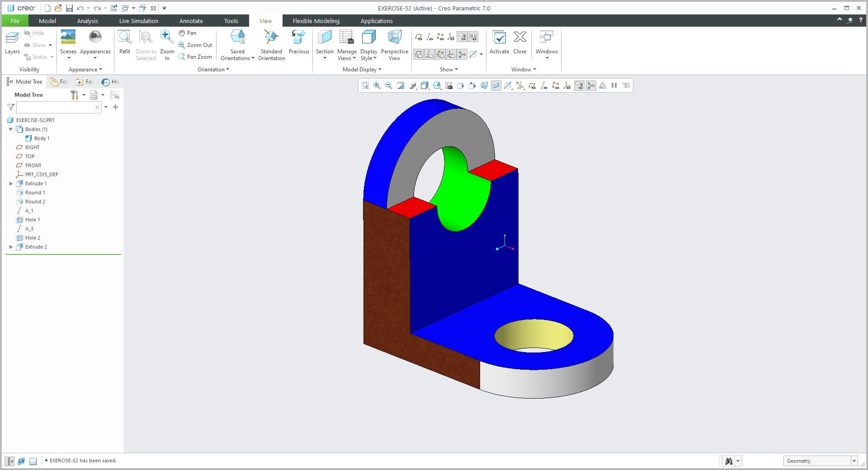The height and width of the screenshot is (470, 868).
Task: Return to the Previous view
Action: point(299,43)
